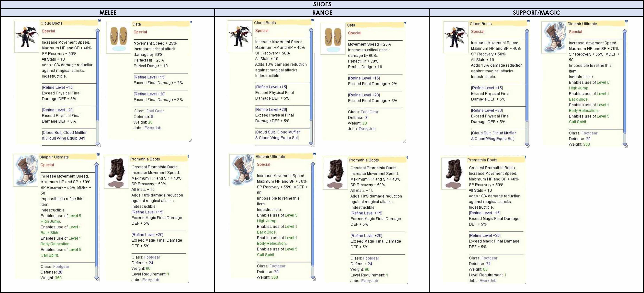Click scroll-up arrow in RANGE Sleipnir Ultimate window
The image size is (644, 293).
tap(313, 164)
